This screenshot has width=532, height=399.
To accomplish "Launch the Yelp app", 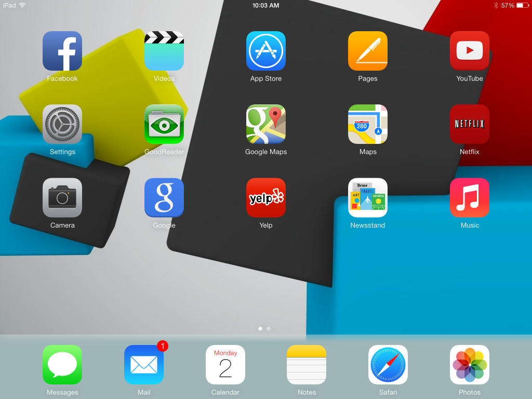I will pyautogui.click(x=266, y=197).
